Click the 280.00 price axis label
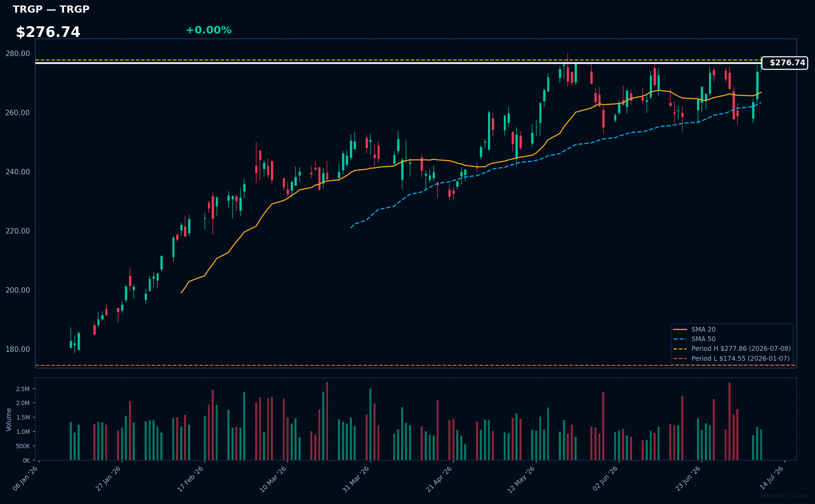The width and height of the screenshot is (815, 504). 17,54
